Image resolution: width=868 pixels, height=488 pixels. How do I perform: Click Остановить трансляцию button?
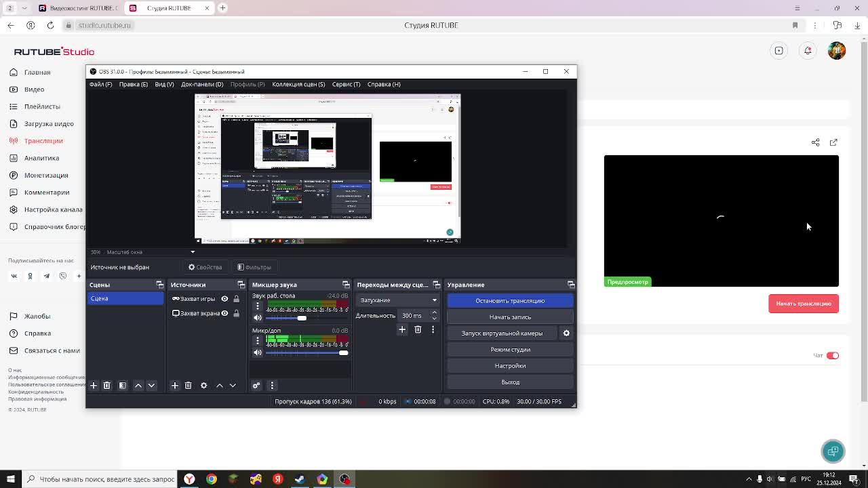[510, 300]
